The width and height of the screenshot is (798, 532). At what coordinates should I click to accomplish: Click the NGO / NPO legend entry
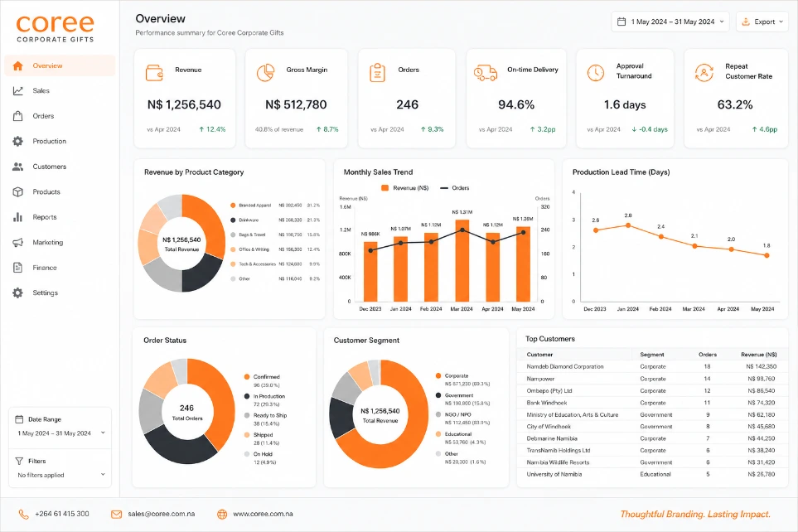(462, 418)
